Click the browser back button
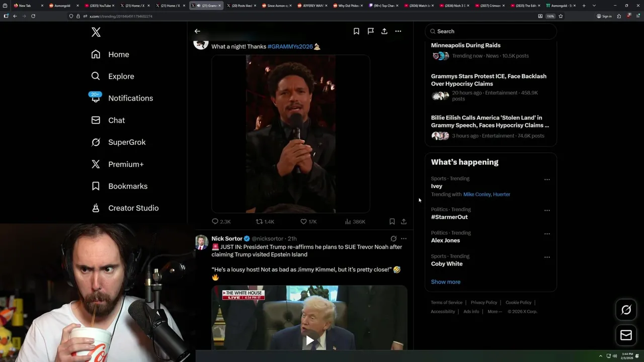The image size is (644, 362). pyautogui.click(x=15, y=16)
